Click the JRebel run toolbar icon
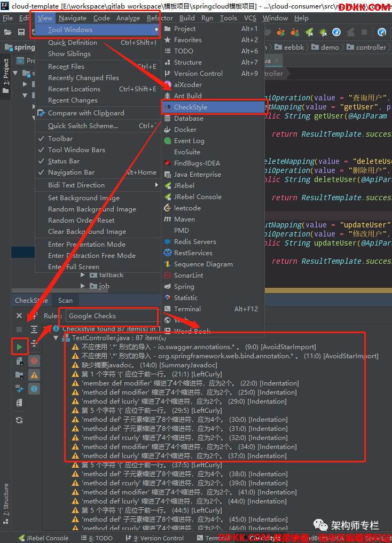The width and height of the screenshot is (392, 543). click(309, 32)
